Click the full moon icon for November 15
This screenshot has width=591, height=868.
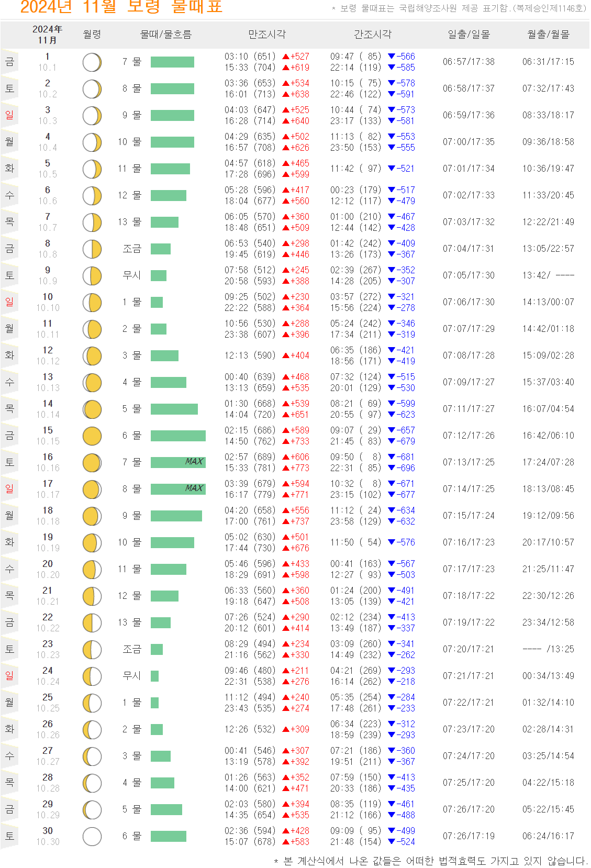coord(92,436)
